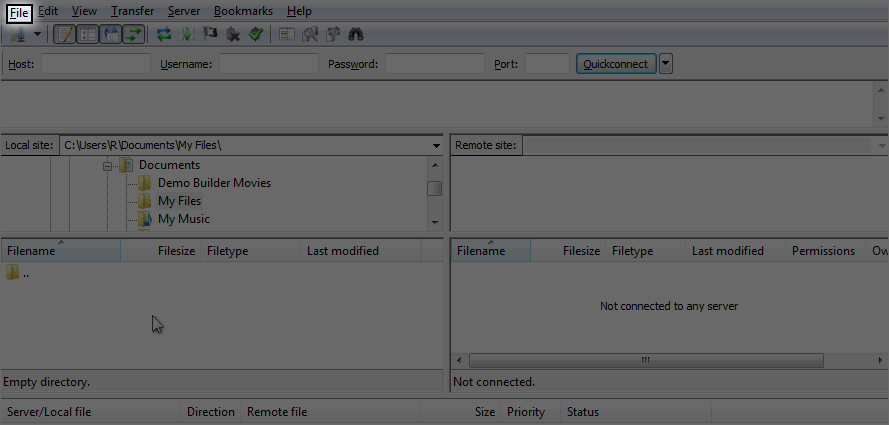Sort remote files by Permissions column

pyautogui.click(x=825, y=250)
